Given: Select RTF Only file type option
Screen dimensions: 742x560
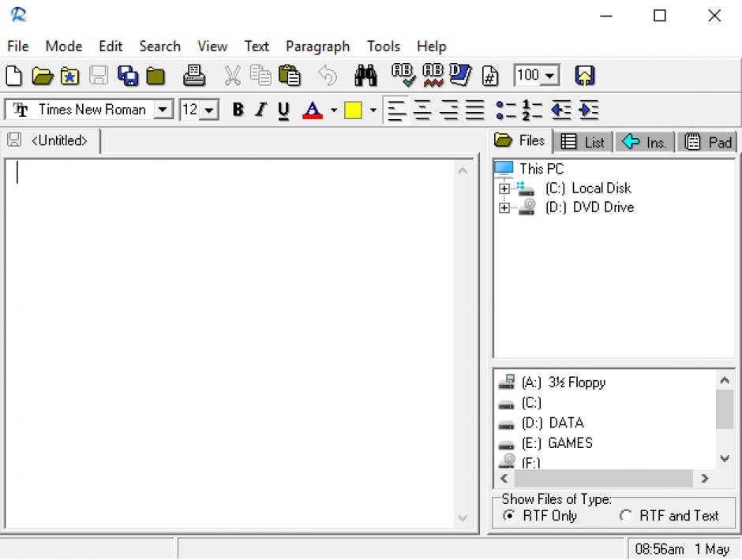Looking at the screenshot, I should coord(541,516).
